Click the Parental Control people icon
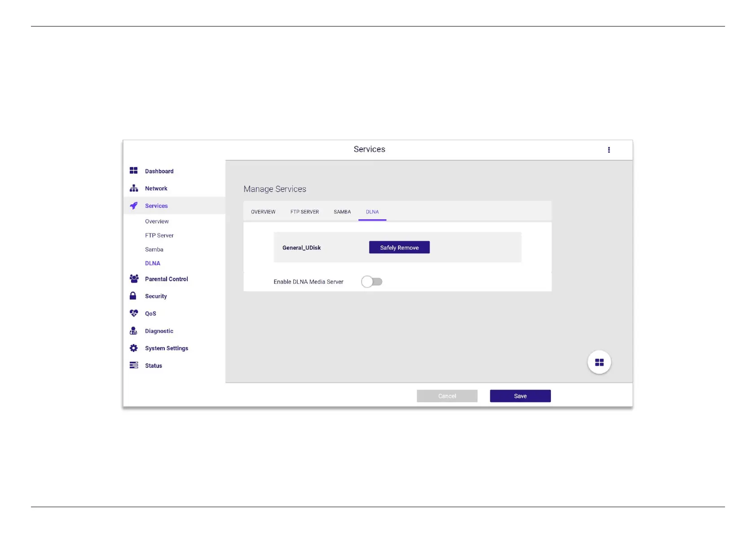Viewport: 756px width, 535px height. (x=134, y=279)
